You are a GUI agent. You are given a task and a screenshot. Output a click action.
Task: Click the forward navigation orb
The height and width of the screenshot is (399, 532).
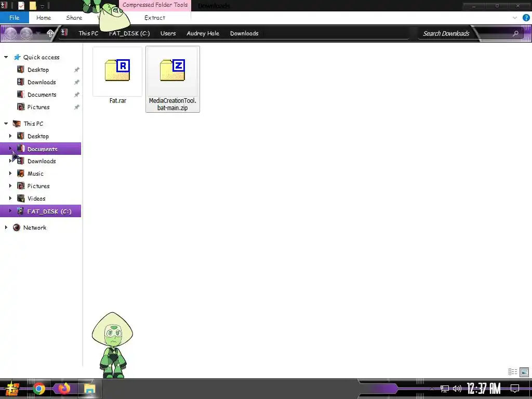(x=26, y=33)
